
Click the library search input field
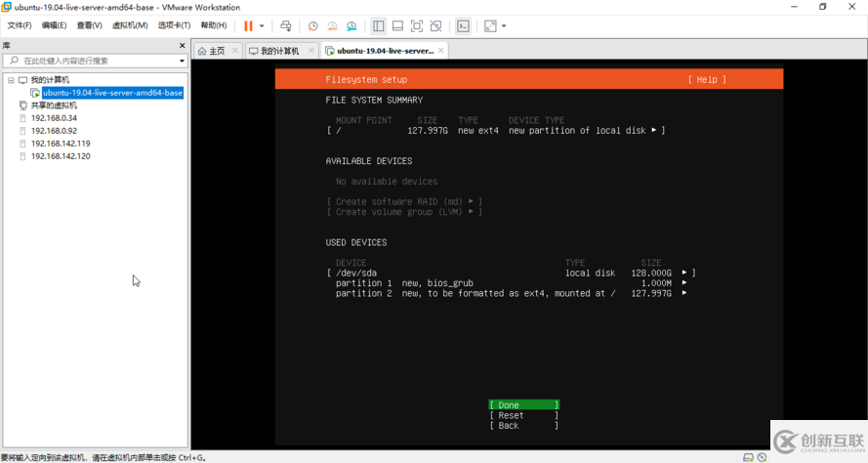point(94,61)
